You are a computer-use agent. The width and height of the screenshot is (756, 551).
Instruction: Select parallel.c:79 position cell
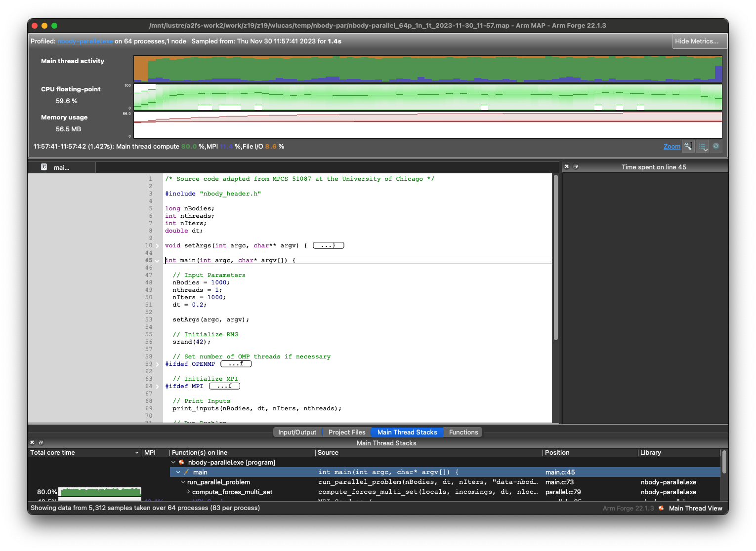563,492
